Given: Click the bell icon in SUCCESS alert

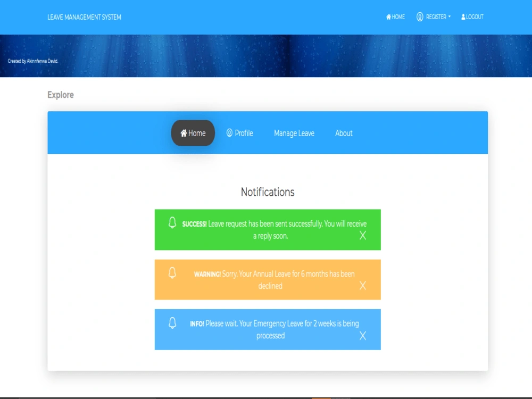Looking at the screenshot, I should [172, 222].
